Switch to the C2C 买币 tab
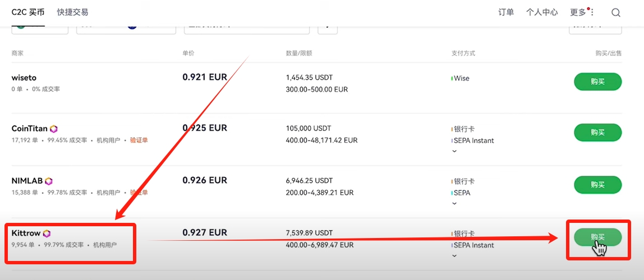Image resolution: width=644 pixels, height=280 pixels. (x=28, y=12)
